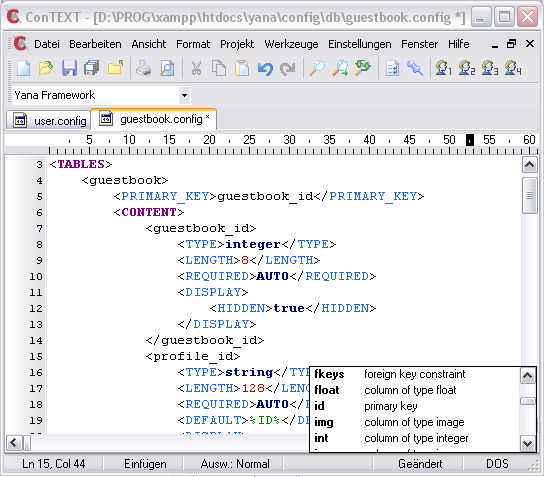The width and height of the screenshot is (544, 477).
Task: Click the Open file folder icon
Action: [x=46, y=68]
